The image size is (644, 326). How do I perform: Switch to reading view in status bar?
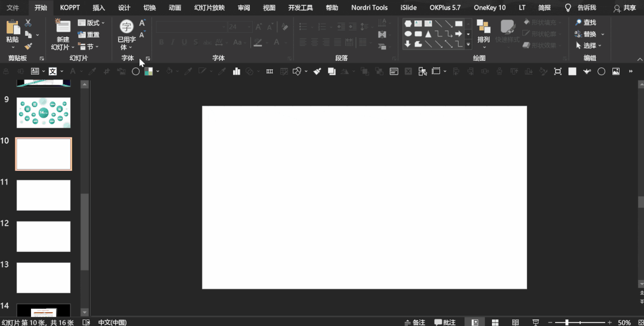[x=515, y=322]
